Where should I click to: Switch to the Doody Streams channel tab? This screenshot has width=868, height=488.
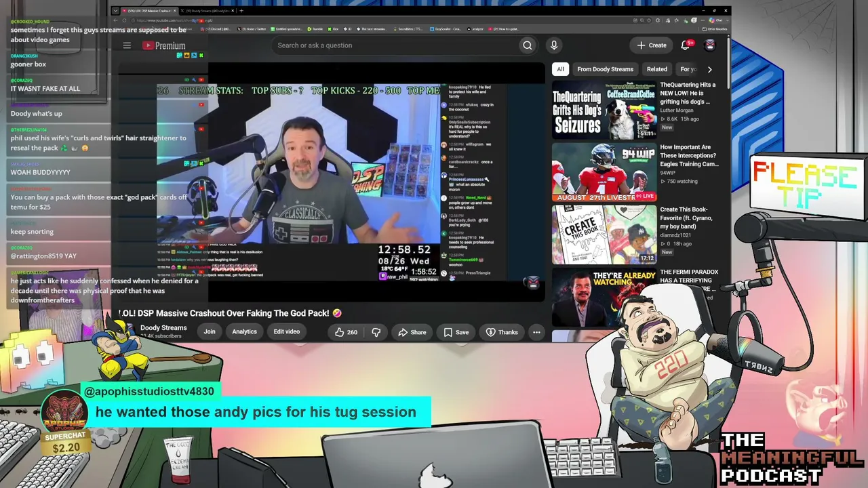[x=206, y=11]
